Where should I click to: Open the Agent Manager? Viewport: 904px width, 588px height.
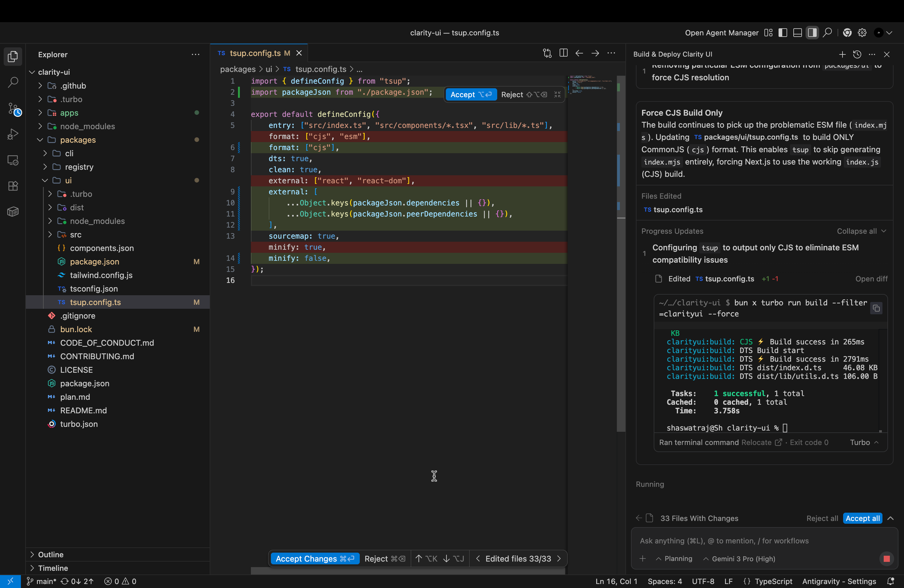721,33
